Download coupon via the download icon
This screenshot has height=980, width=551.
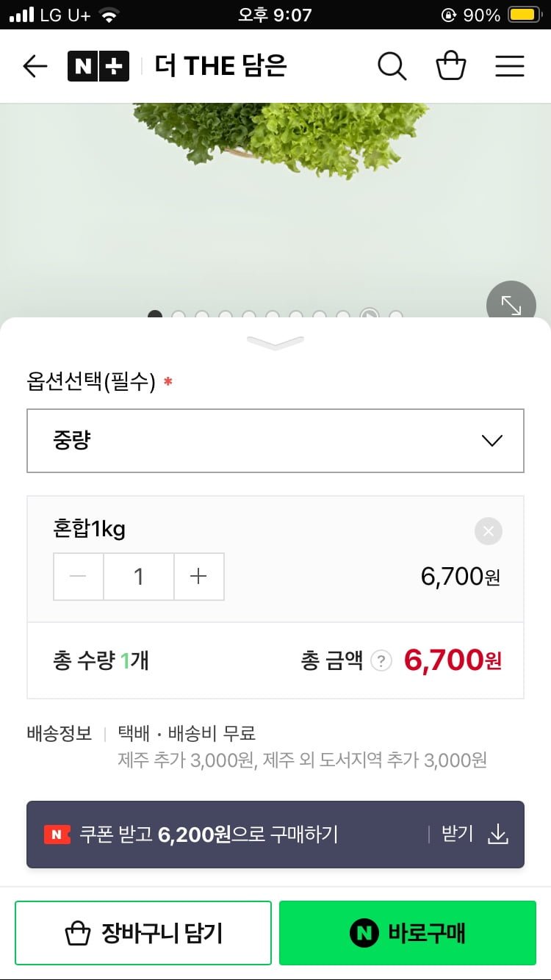coord(498,835)
